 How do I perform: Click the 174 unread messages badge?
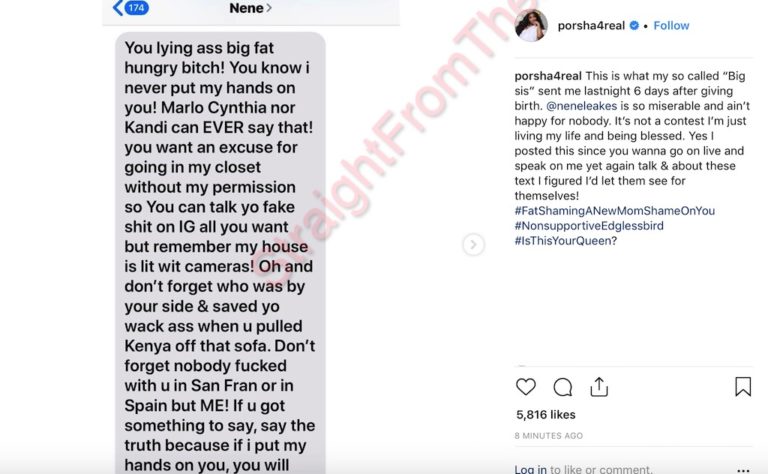(136, 8)
